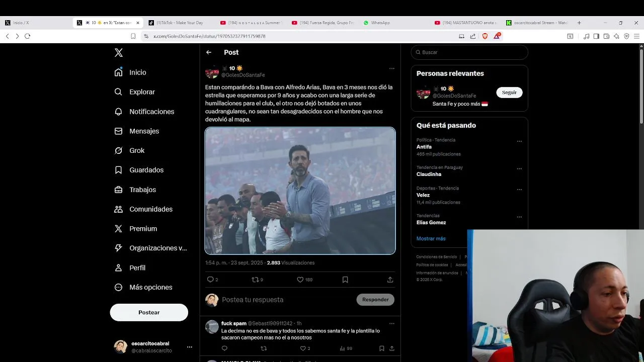
Task: Open Guardados bookmarks in the sidebar
Action: 139,170
